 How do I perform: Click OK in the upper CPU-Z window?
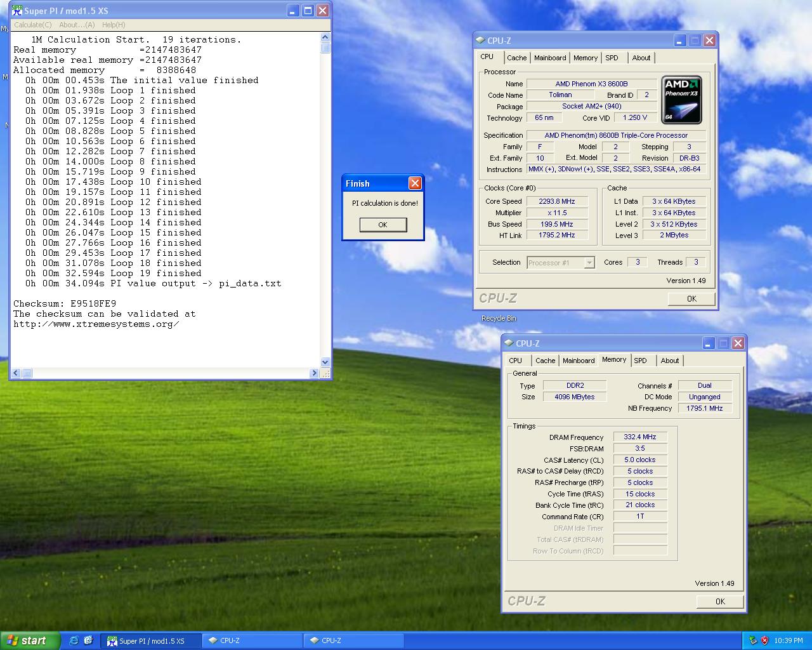tap(691, 298)
